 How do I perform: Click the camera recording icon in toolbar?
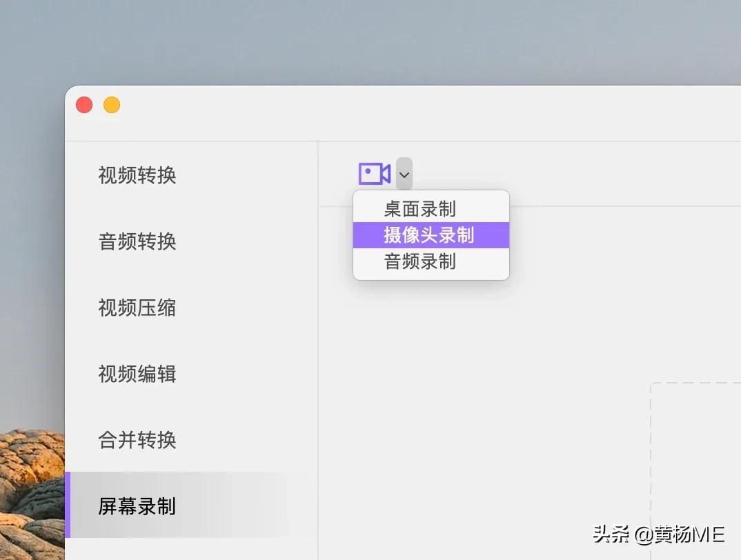pos(373,174)
